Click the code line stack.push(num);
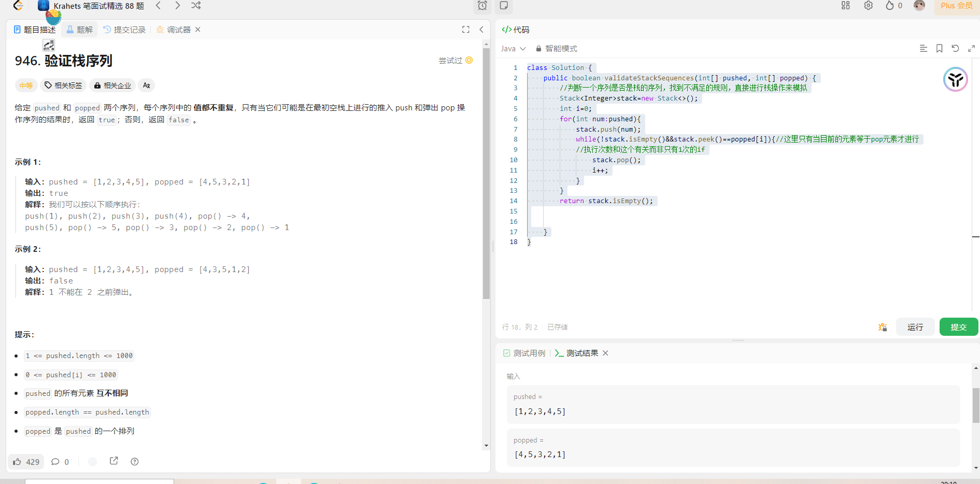The image size is (980, 484). pyautogui.click(x=608, y=130)
